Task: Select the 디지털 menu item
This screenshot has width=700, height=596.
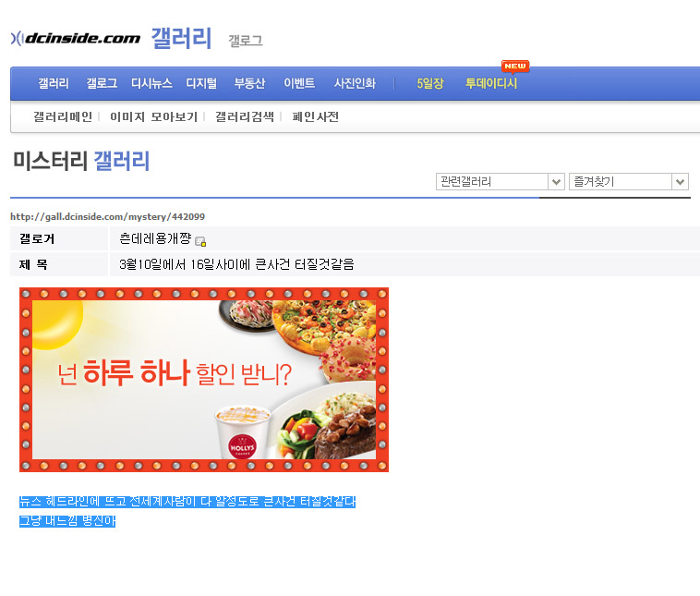Action: pyautogui.click(x=201, y=83)
